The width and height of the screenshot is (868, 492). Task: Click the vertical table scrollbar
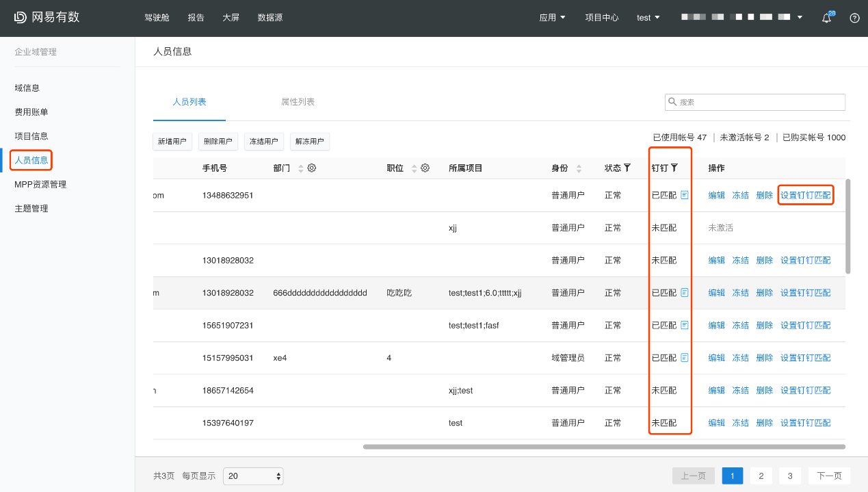pyautogui.click(x=848, y=226)
